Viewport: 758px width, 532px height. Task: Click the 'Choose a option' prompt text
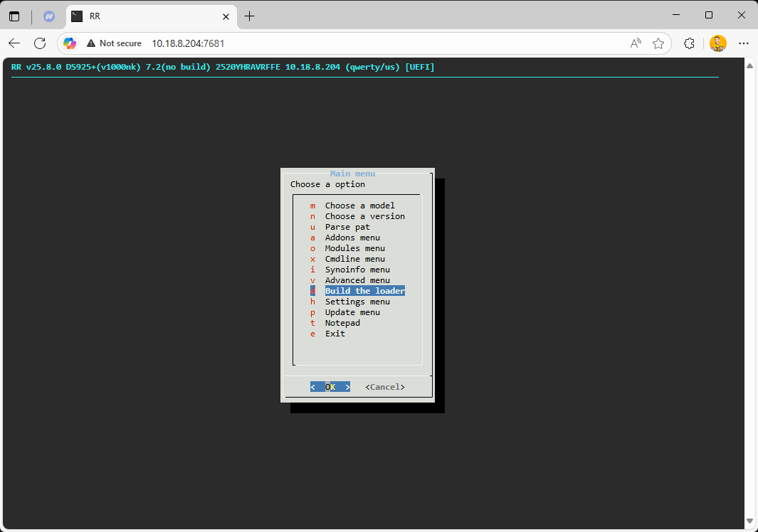click(328, 185)
